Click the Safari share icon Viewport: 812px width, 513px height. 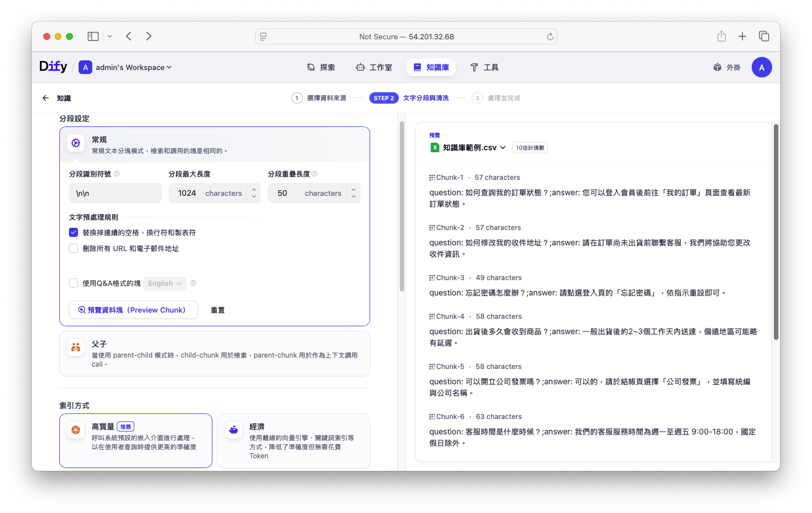(721, 36)
